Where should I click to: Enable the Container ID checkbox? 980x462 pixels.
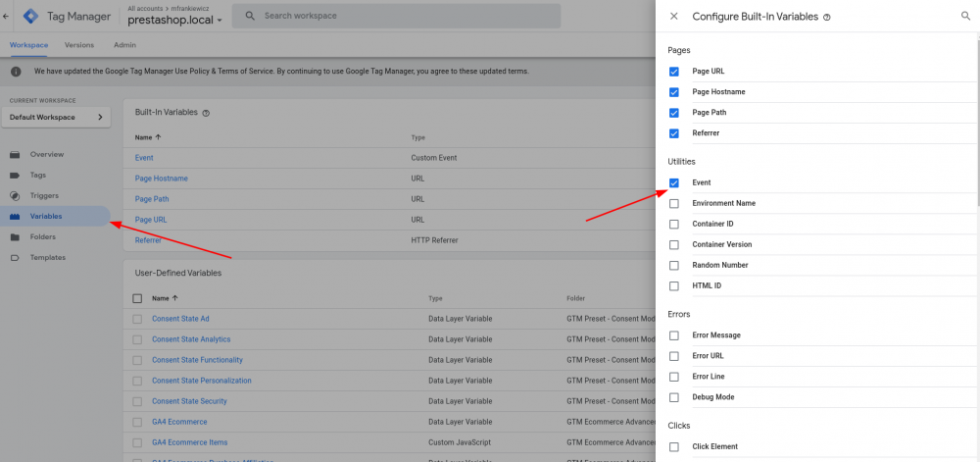(x=673, y=224)
